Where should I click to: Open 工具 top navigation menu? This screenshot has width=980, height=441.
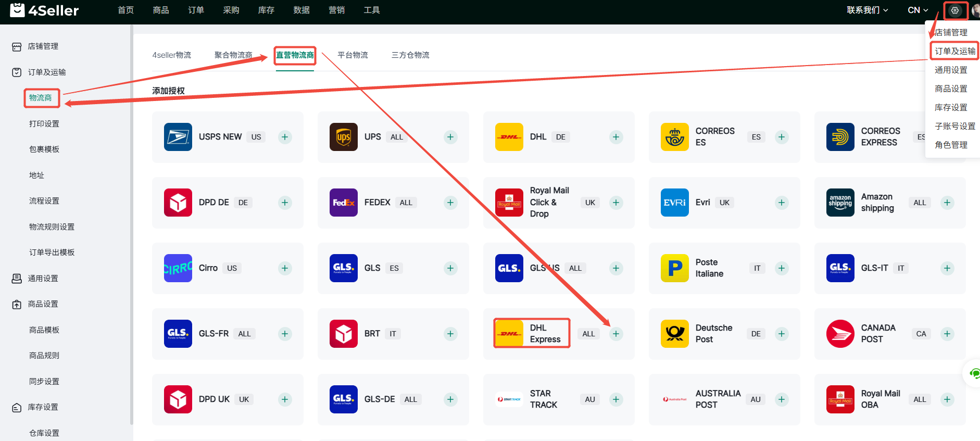click(372, 10)
